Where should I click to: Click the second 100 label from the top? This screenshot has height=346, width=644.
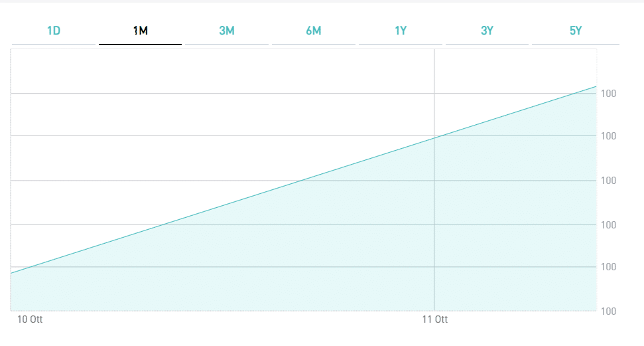click(x=609, y=136)
